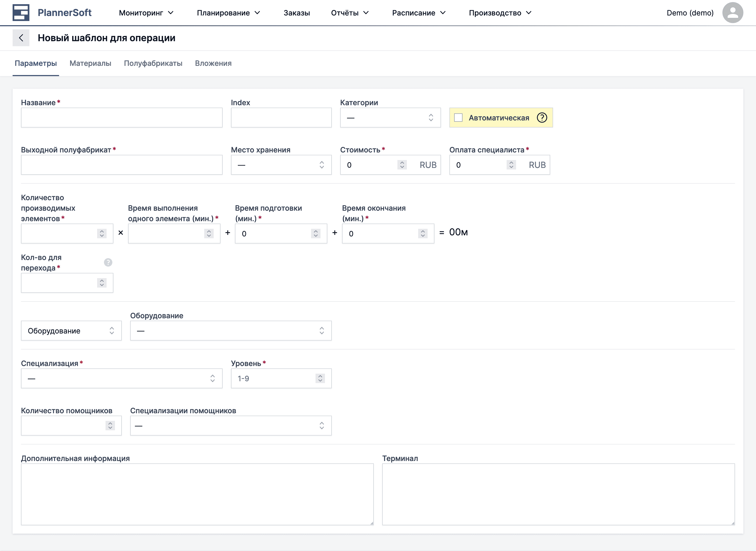Open the Заказы page link
Screen dimensions: 756x551
[x=297, y=13]
